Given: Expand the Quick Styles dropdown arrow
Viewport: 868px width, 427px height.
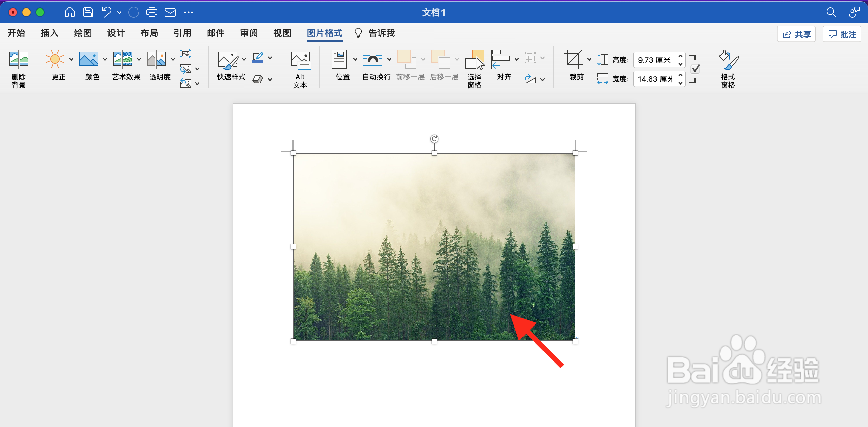Looking at the screenshot, I should click(x=244, y=59).
